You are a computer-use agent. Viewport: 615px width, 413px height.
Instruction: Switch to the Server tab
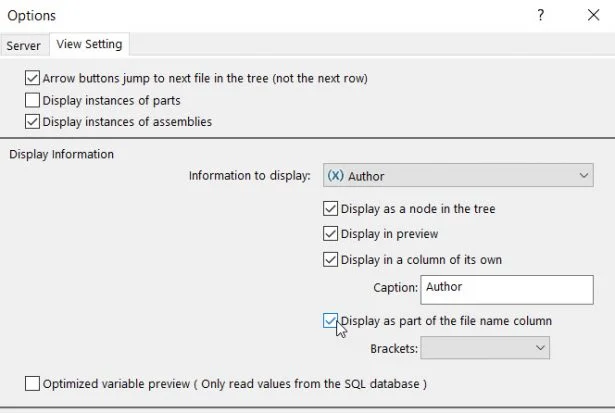pyautogui.click(x=24, y=45)
